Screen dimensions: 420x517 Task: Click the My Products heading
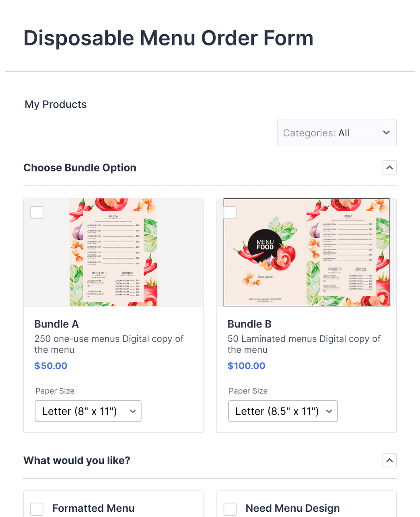[x=55, y=104]
